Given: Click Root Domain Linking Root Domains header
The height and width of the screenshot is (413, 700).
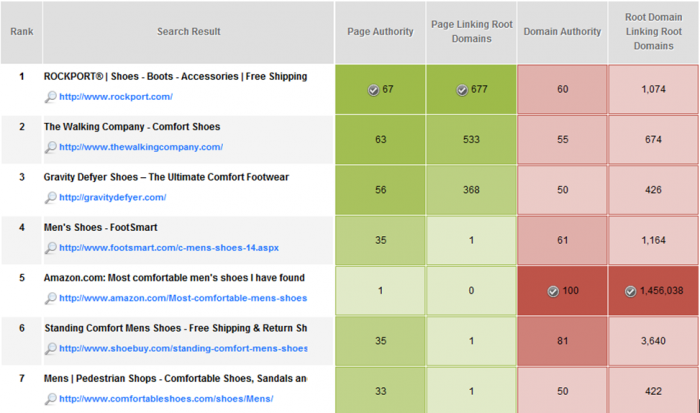Looking at the screenshot, I should click(x=654, y=32).
